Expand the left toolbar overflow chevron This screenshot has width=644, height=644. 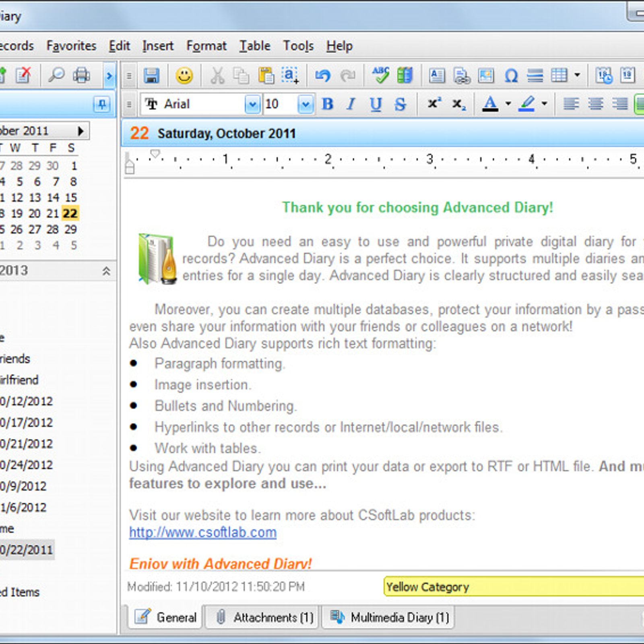tap(109, 75)
